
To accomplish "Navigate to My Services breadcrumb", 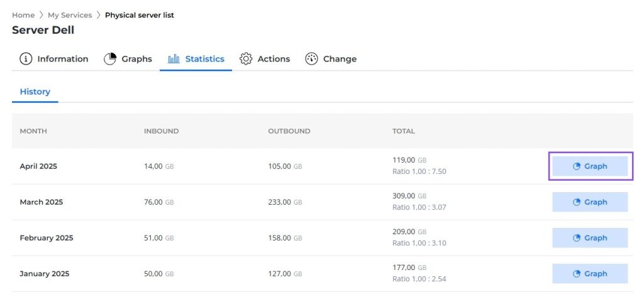I will tap(70, 15).
